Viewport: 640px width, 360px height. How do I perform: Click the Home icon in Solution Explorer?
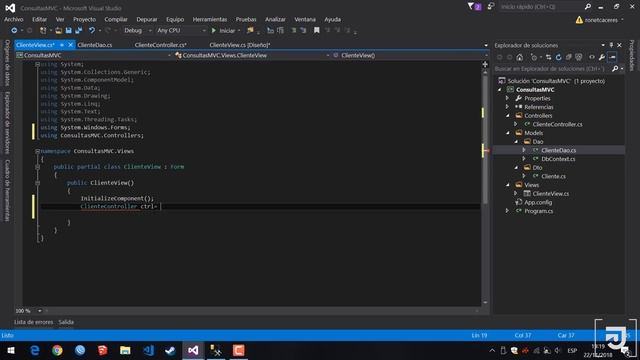520,58
